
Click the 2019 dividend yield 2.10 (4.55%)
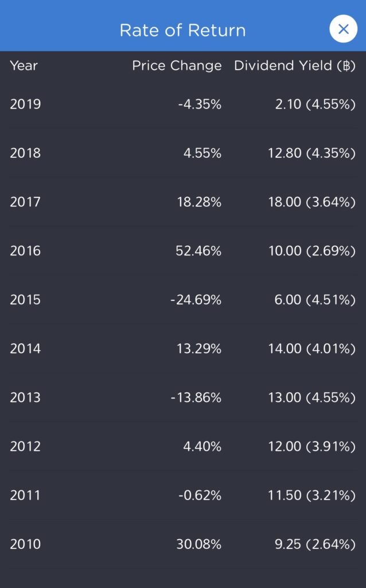(315, 105)
